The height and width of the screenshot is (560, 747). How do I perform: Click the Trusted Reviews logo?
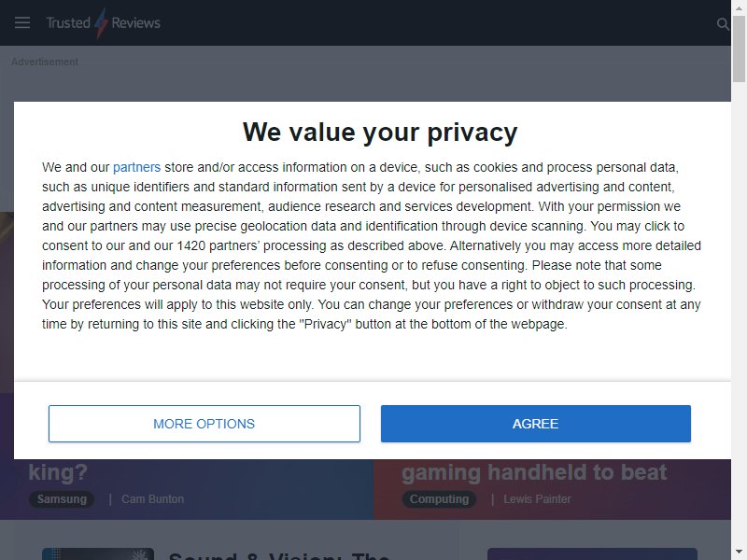pyautogui.click(x=103, y=22)
